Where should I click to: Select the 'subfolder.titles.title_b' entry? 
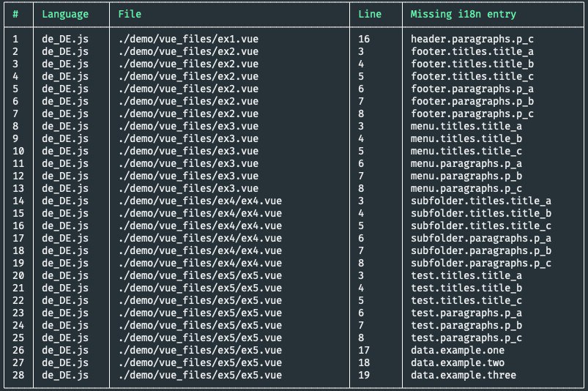pos(481,213)
